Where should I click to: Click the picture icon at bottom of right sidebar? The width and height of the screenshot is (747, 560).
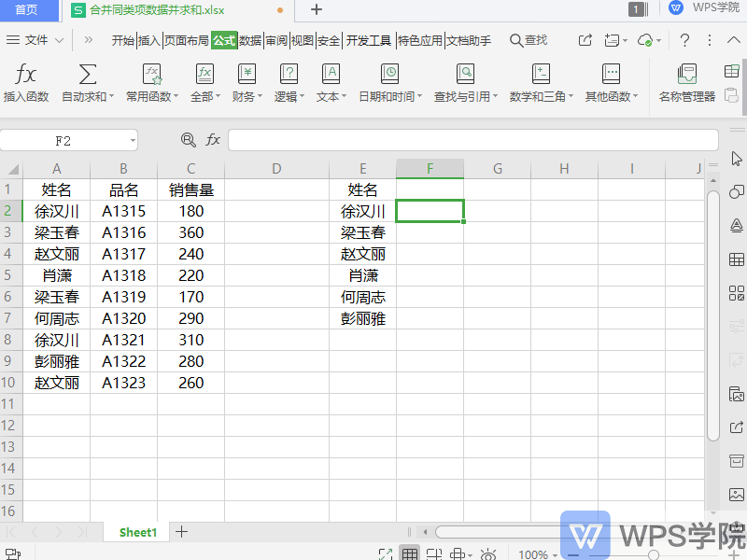737,495
